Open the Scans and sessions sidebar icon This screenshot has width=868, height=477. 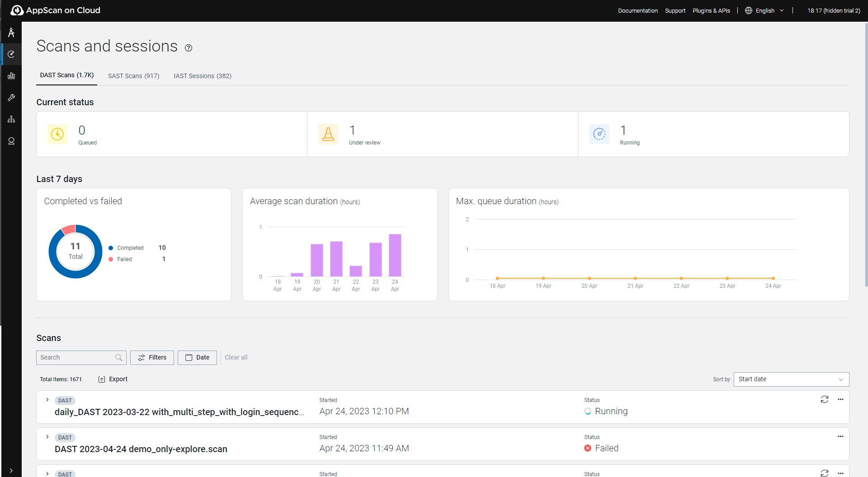pyautogui.click(x=11, y=54)
